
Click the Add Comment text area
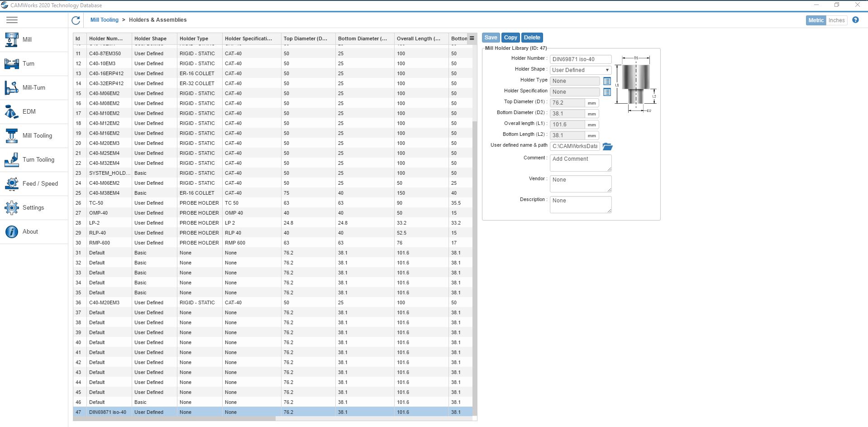pos(581,163)
